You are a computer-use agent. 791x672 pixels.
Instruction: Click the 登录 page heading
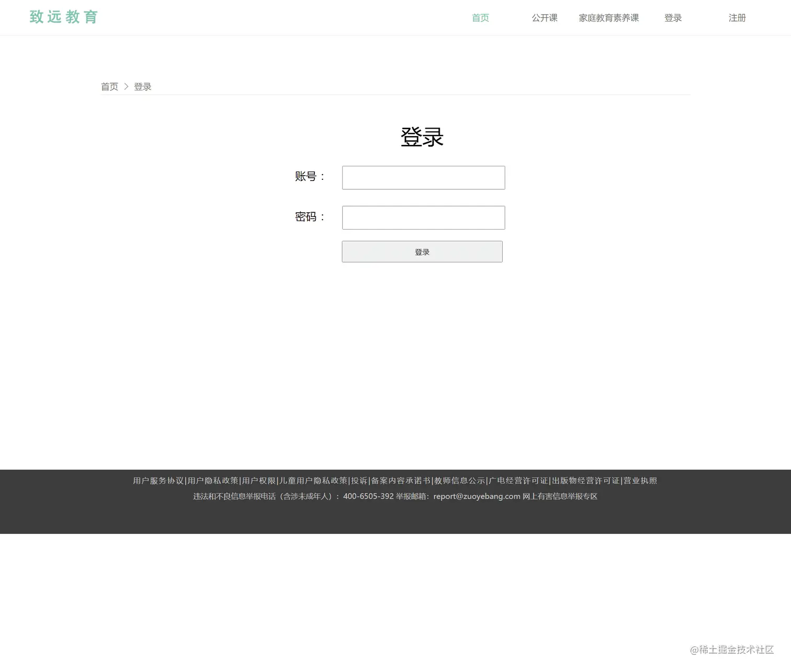pyautogui.click(x=422, y=137)
